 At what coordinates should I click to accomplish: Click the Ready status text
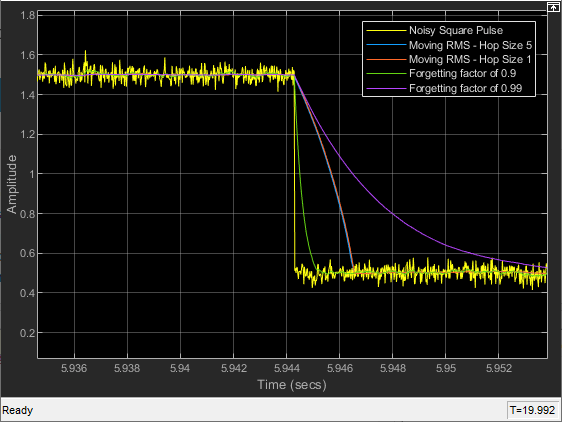coord(18,410)
